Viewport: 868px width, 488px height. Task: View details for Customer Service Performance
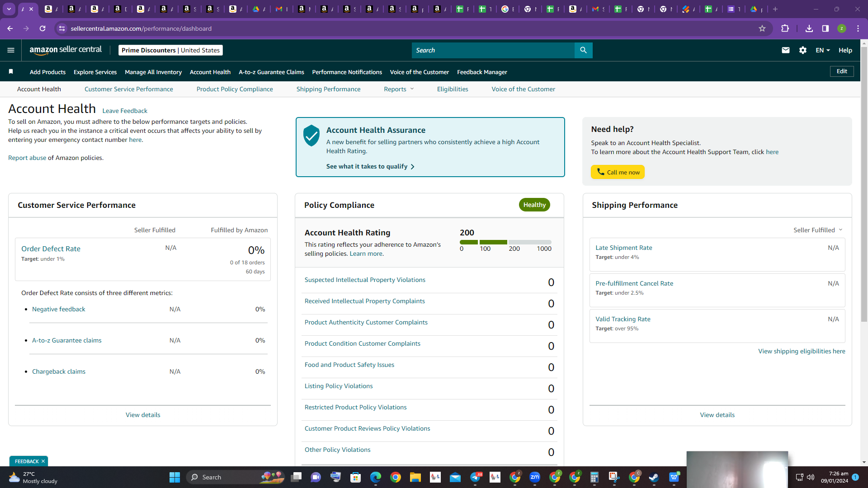[143, 415]
